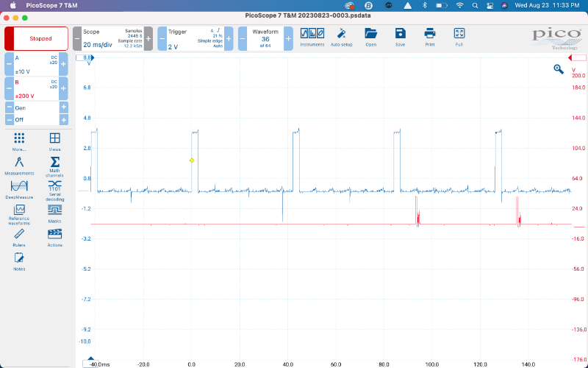Open the Measurements tool
Viewport: 588px width, 368px height.
[x=19, y=165]
